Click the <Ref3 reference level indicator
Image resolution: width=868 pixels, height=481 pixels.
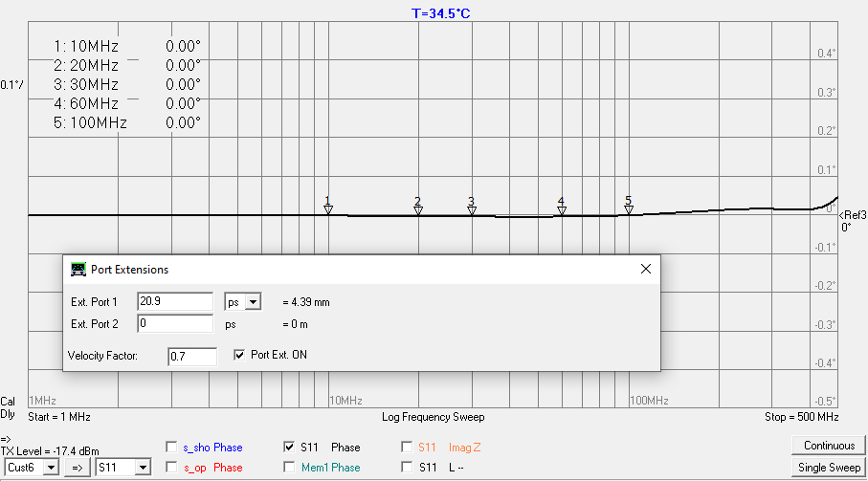[853, 215]
